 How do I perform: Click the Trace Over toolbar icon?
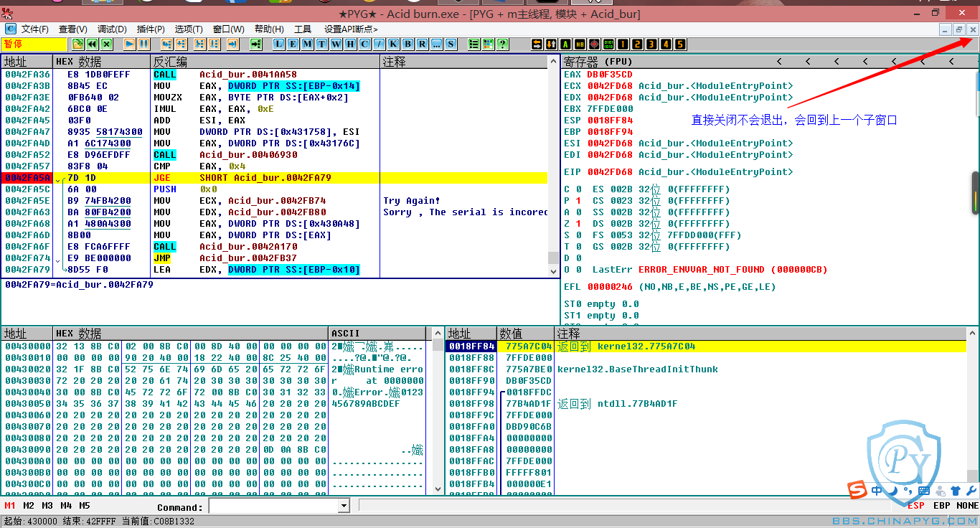pos(214,44)
